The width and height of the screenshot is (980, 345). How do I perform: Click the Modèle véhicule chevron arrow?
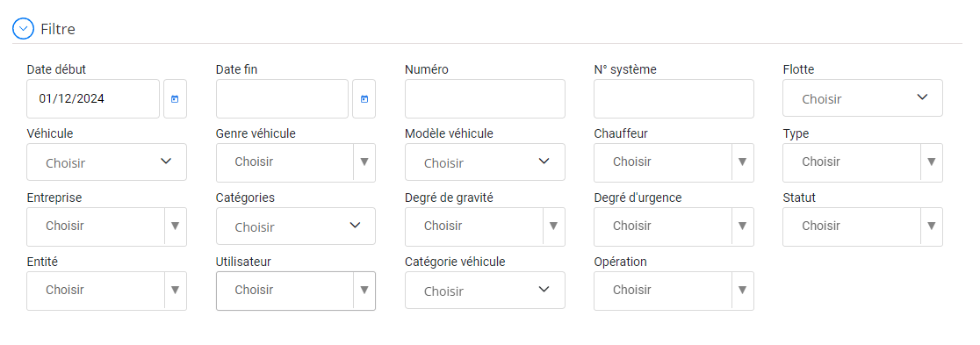point(544,162)
